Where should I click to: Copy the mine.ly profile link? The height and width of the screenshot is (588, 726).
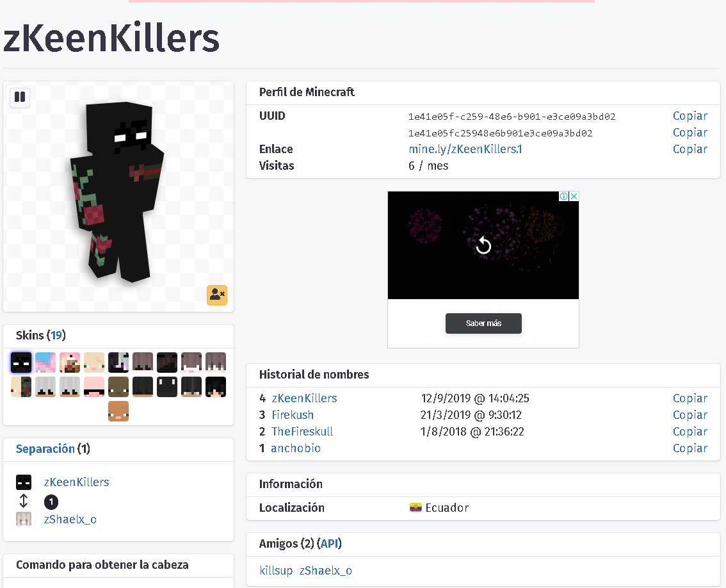690,149
